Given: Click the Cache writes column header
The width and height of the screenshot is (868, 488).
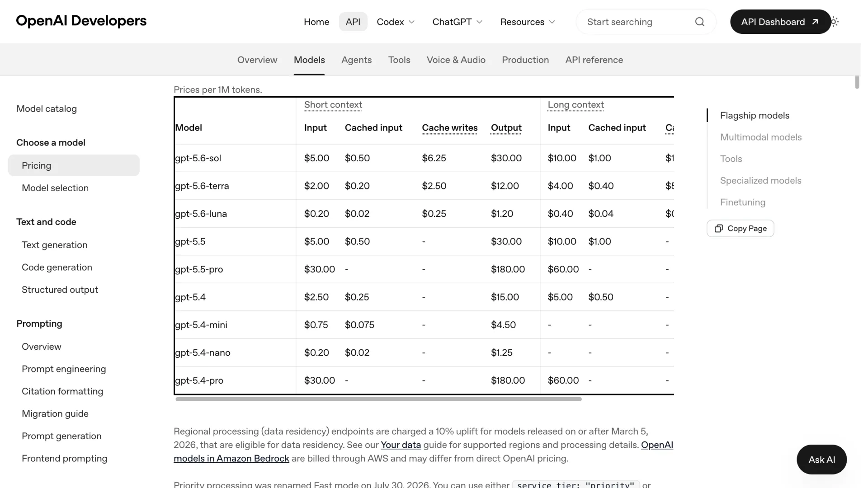Looking at the screenshot, I should tap(450, 128).
